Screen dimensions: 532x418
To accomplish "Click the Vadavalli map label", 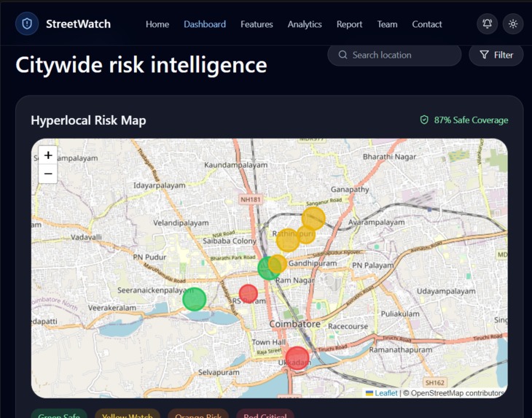I will pos(86,237).
